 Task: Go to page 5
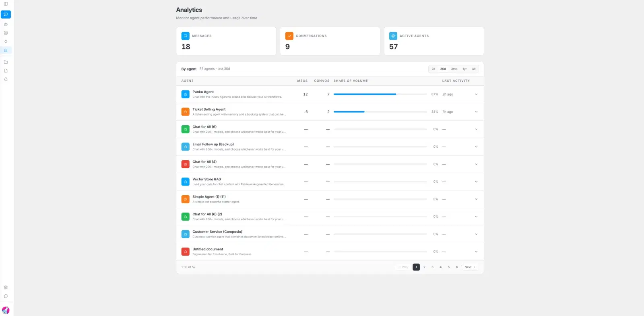pyautogui.click(x=449, y=267)
